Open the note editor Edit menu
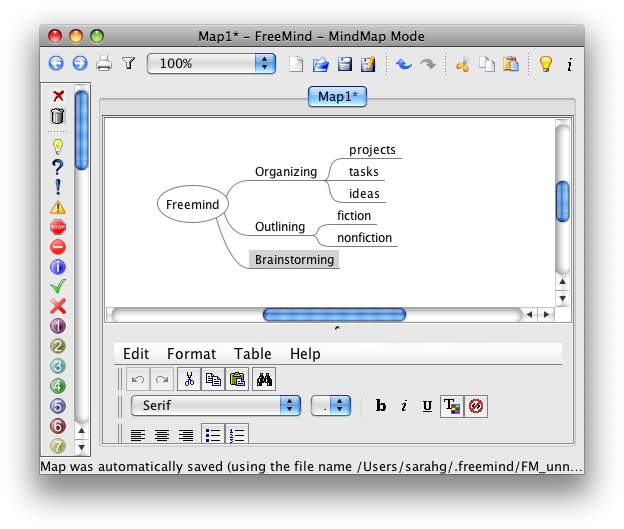Screen dimensions: 624x529 click(136, 353)
